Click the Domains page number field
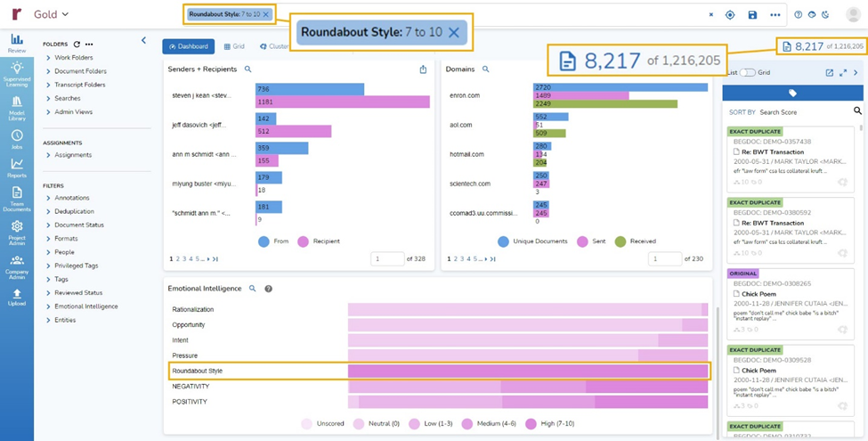 click(x=665, y=258)
